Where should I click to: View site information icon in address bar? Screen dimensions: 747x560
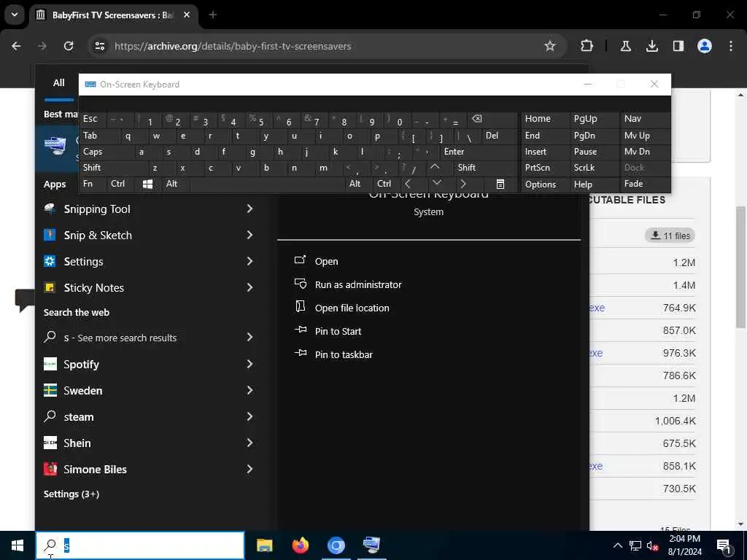click(x=99, y=46)
